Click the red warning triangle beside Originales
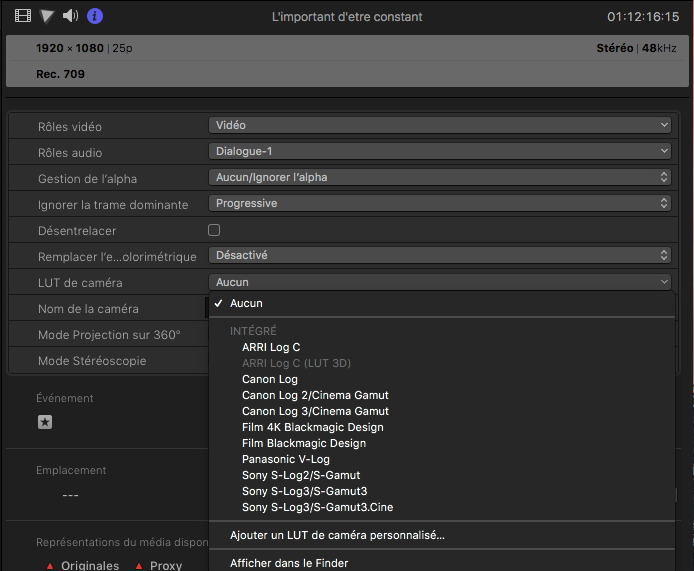Screen dimensions: 694x571 click(x=49, y=565)
